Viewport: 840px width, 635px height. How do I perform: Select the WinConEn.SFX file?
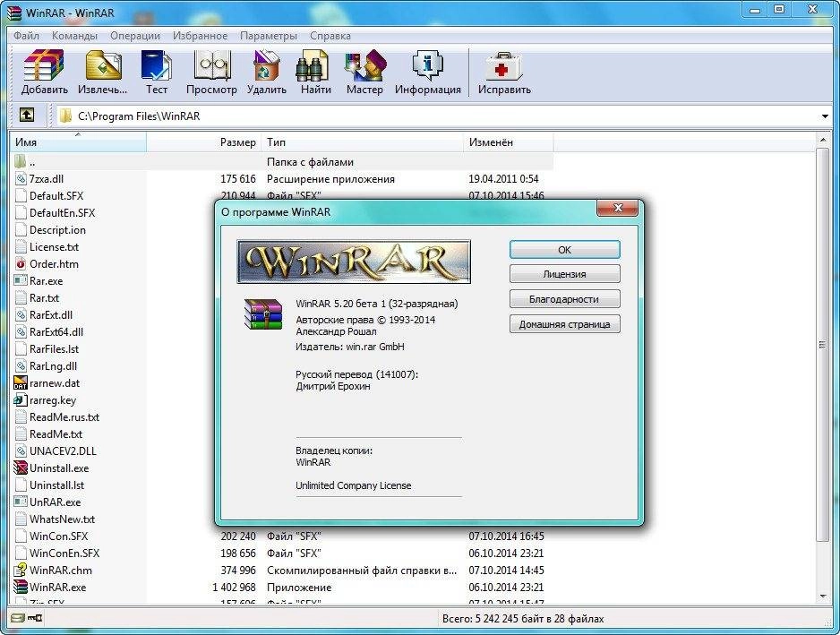[x=64, y=553]
